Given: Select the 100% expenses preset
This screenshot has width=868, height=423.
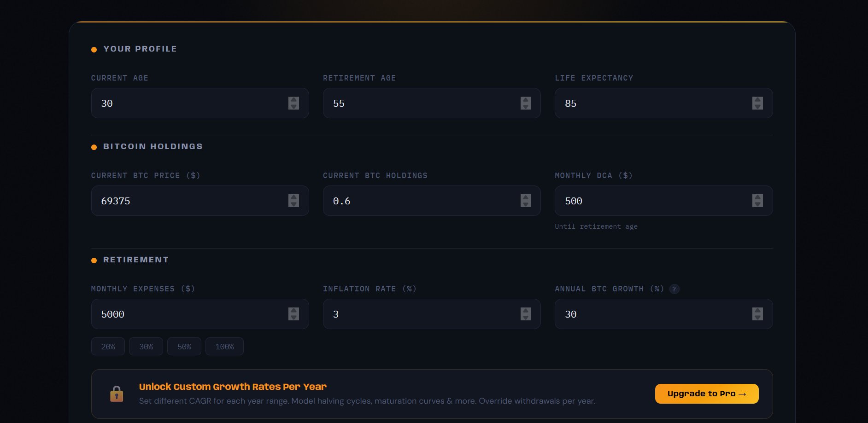Looking at the screenshot, I should [x=224, y=346].
